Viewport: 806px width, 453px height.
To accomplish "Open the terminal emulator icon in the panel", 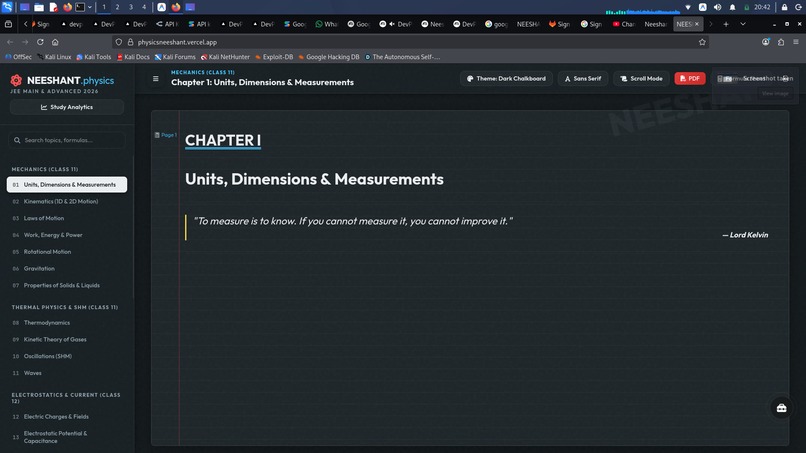I will [80, 7].
